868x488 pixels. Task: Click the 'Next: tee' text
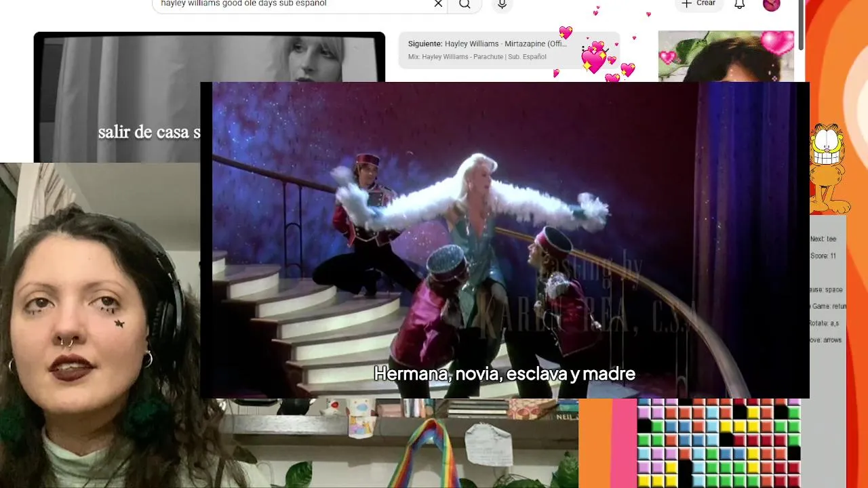[x=823, y=239]
